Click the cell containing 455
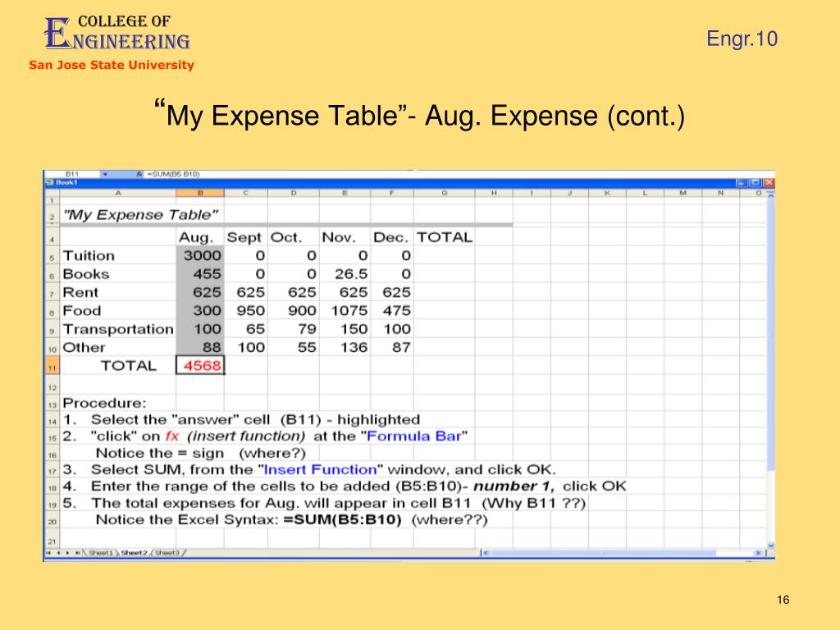 point(200,274)
